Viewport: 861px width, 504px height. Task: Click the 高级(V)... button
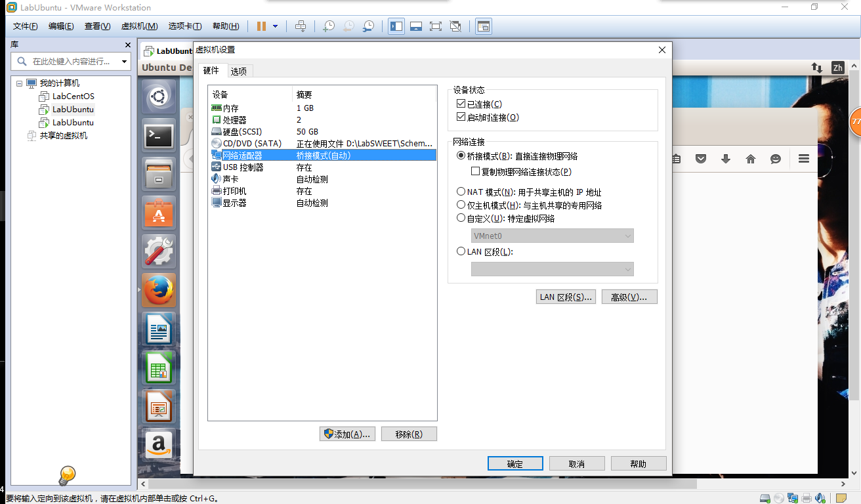[x=629, y=297]
